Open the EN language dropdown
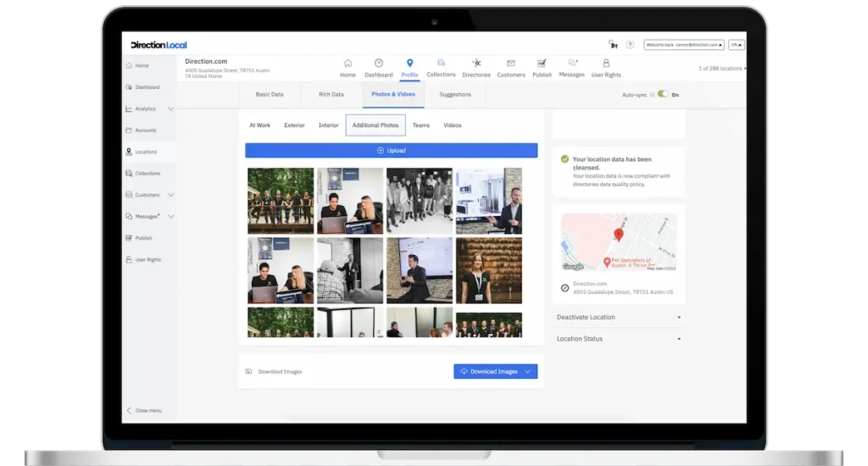The height and width of the screenshot is (466, 868). tap(736, 45)
